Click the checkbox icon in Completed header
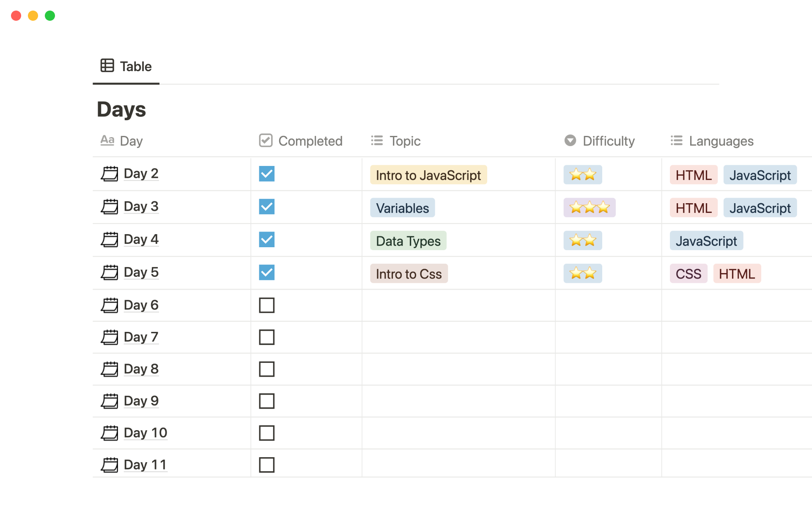The width and height of the screenshot is (812, 508). [x=266, y=141]
